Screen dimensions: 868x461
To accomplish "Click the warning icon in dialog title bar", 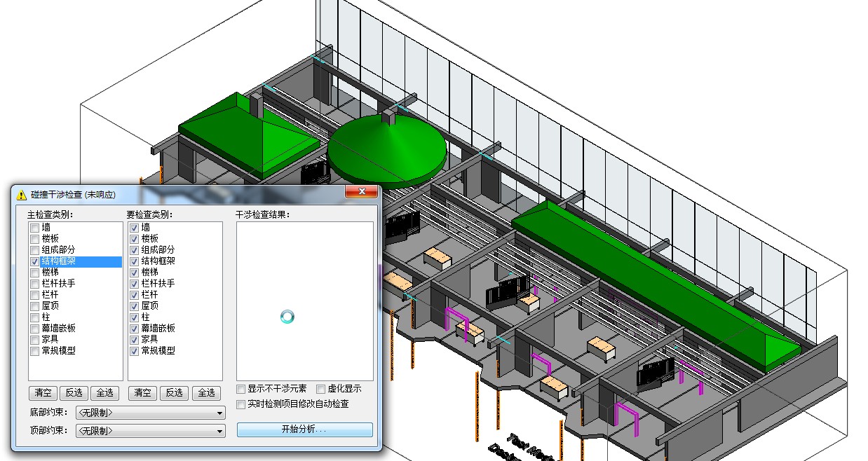I will point(21,195).
